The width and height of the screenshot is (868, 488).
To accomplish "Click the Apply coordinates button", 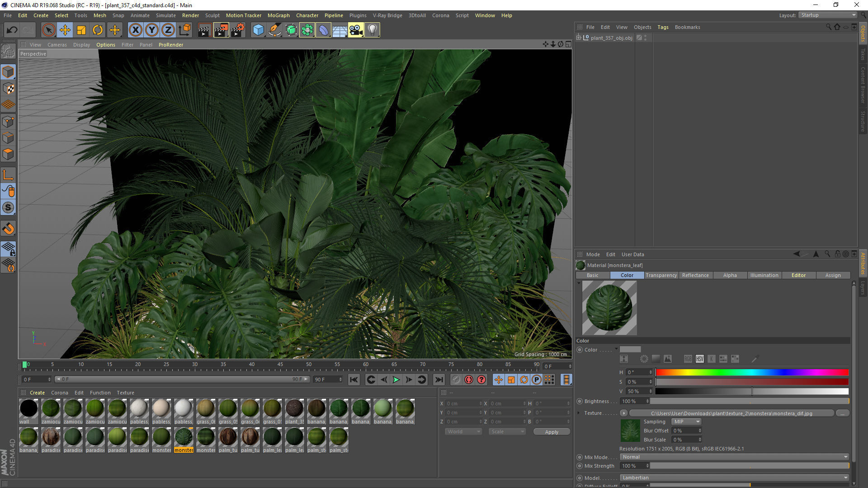I will 552,432.
